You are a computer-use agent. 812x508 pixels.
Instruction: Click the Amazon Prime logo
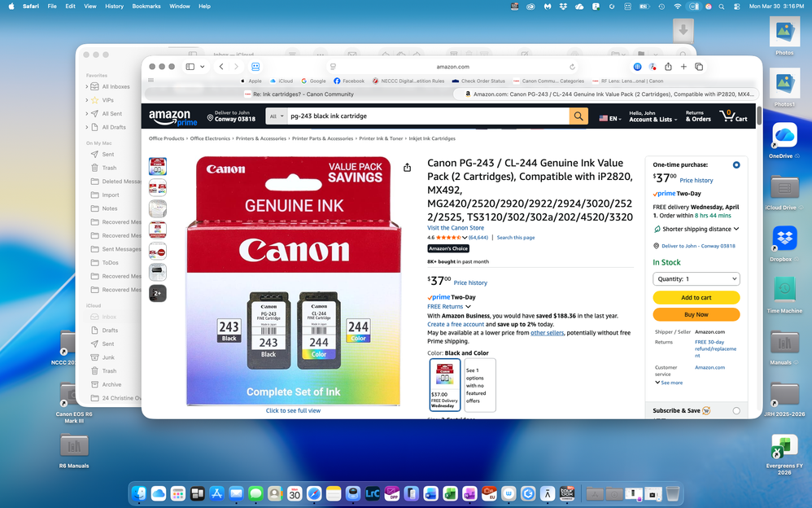(x=173, y=117)
